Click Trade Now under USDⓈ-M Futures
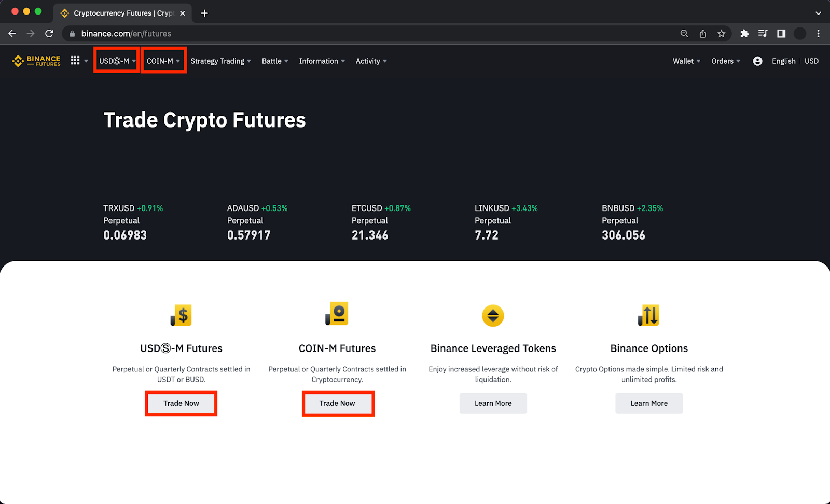 (x=181, y=403)
